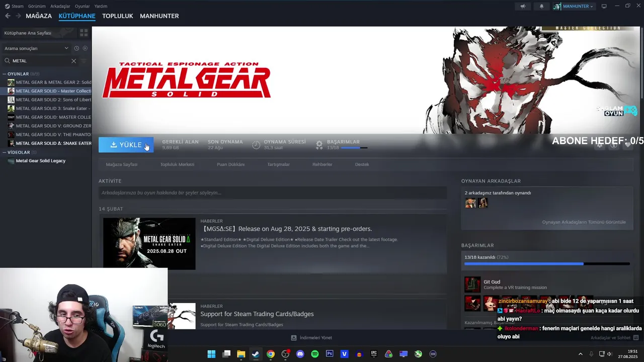This screenshot has width=644, height=362.
Task: Open the MANHUNTER account dropdown
Action: tap(574, 6)
